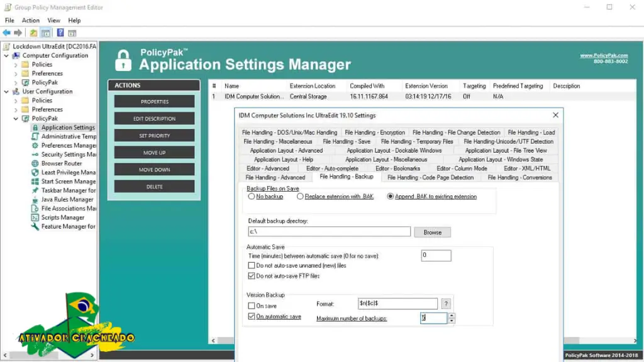Image resolution: width=644 pixels, height=362 pixels.
Task: Click the help question mark beside Format
Action: (446, 304)
